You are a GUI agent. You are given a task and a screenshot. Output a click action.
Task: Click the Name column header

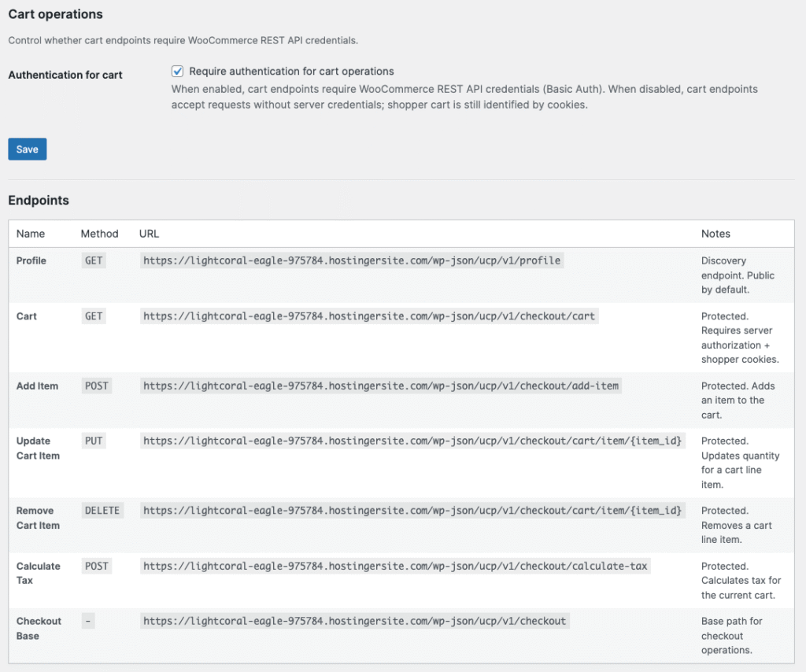click(31, 234)
